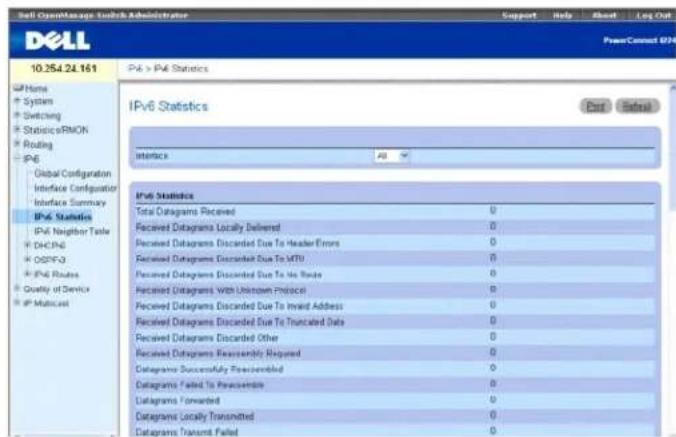Click the IPv6 Statistics page heading
Screen dimensions: 676x437
click(169, 106)
